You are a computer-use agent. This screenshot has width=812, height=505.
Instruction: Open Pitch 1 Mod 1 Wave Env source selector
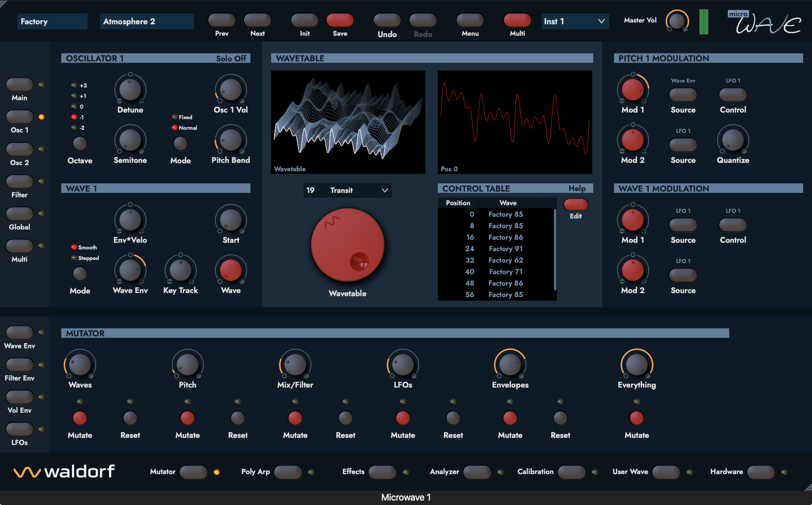pyautogui.click(x=683, y=94)
